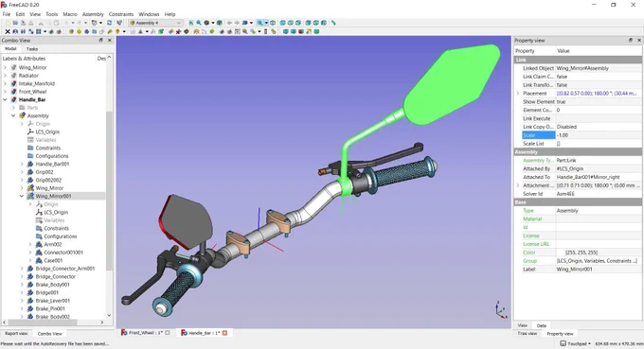
Task: Expand the Intake_Manifold tree node
Action: tap(5, 83)
